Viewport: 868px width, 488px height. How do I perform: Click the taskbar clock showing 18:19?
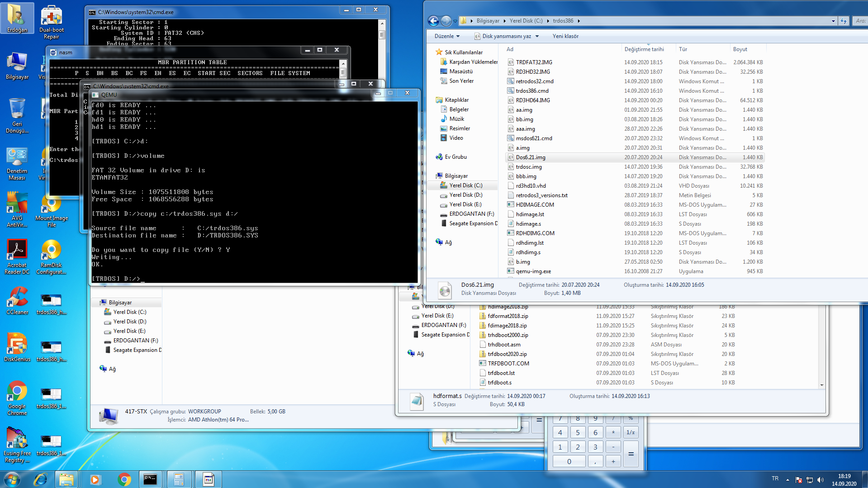point(844,480)
